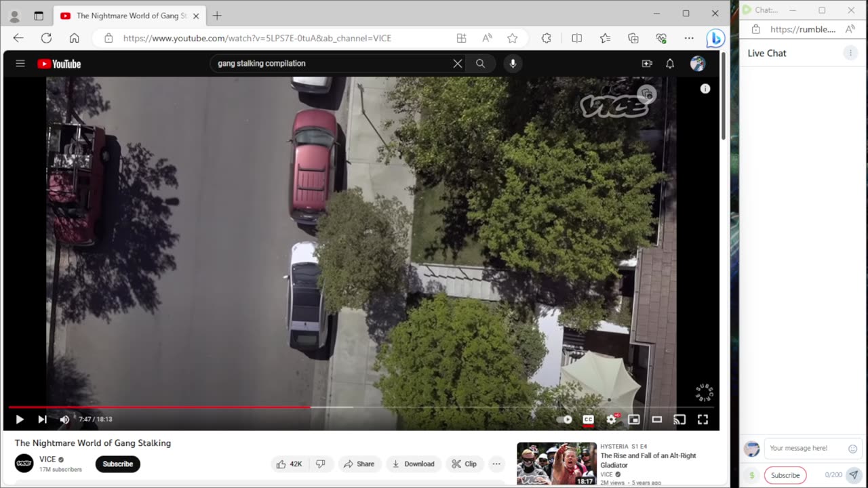Screen dimensions: 868x488
Task: Go back in the Edge browser
Action: [18, 39]
